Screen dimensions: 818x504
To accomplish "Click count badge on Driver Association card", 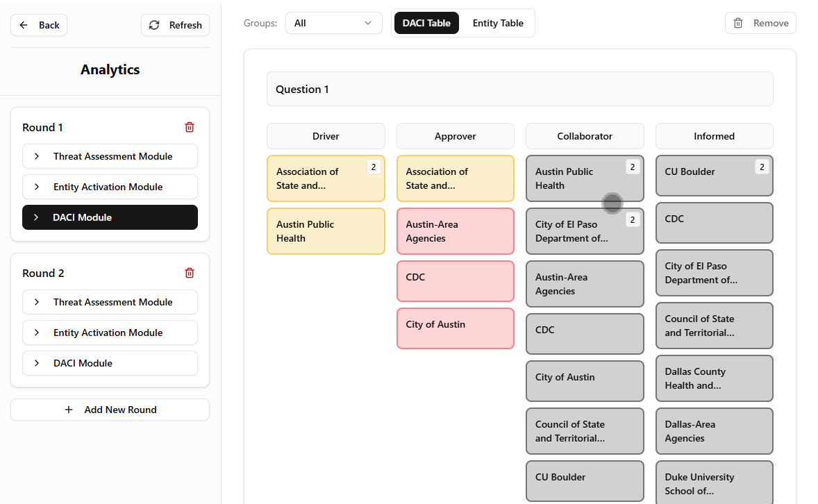I will point(373,167).
